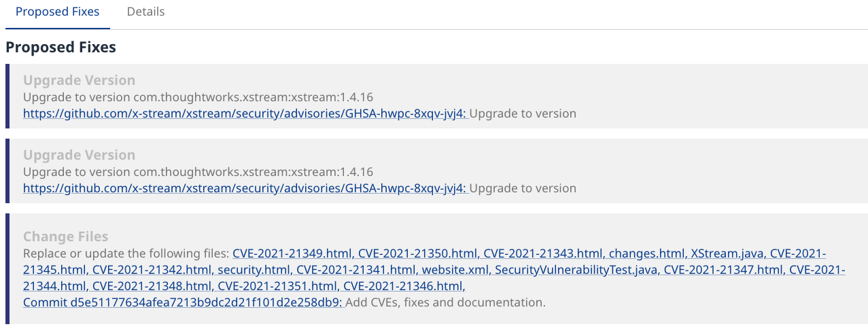
Task: Open the CVE-2021-21348.html file link
Action: 153,286
